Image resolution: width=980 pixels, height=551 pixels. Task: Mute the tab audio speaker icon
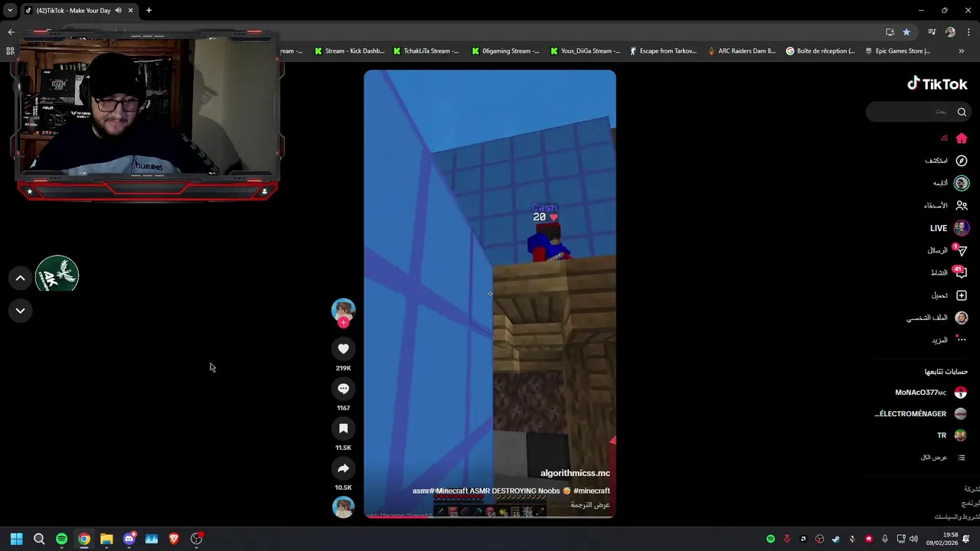(x=118, y=11)
